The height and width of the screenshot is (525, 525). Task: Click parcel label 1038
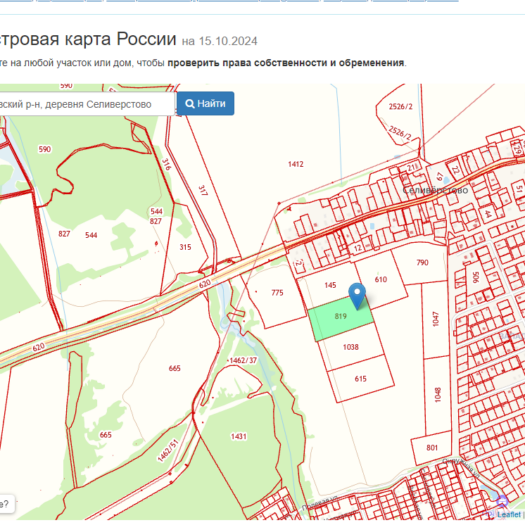351,347
